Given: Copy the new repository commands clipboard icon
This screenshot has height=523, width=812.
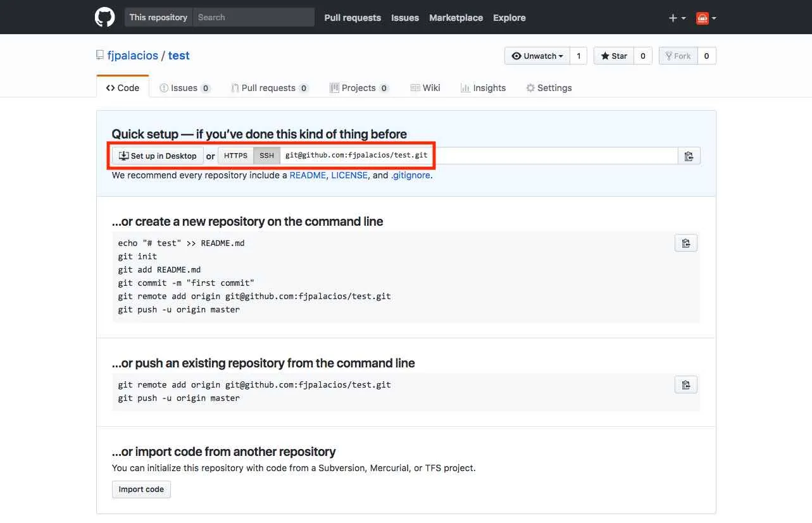Looking at the screenshot, I should click(686, 243).
